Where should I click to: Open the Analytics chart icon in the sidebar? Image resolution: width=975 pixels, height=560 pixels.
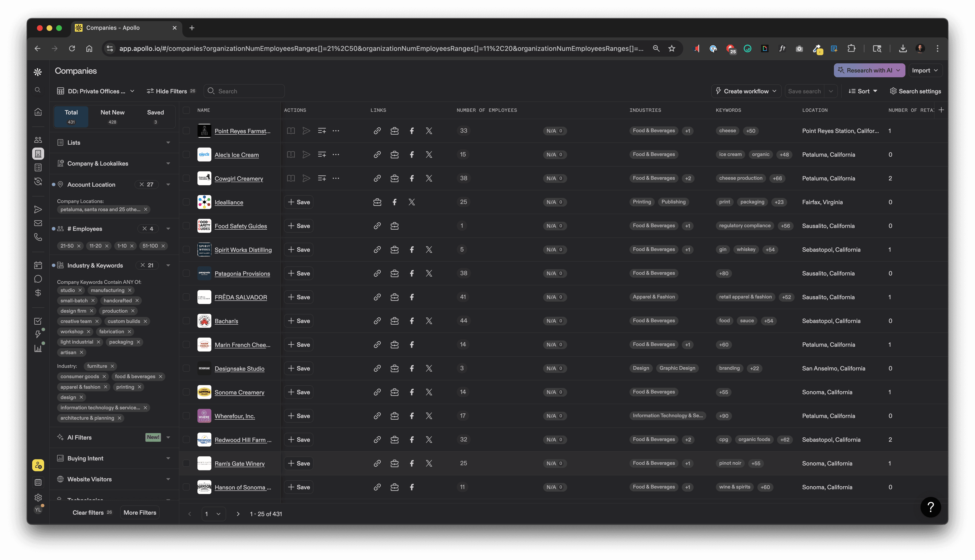point(38,348)
